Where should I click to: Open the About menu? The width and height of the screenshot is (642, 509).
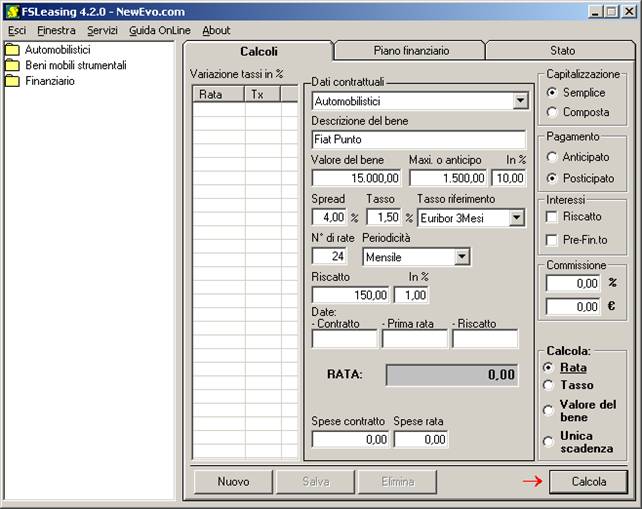tap(216, 31)
